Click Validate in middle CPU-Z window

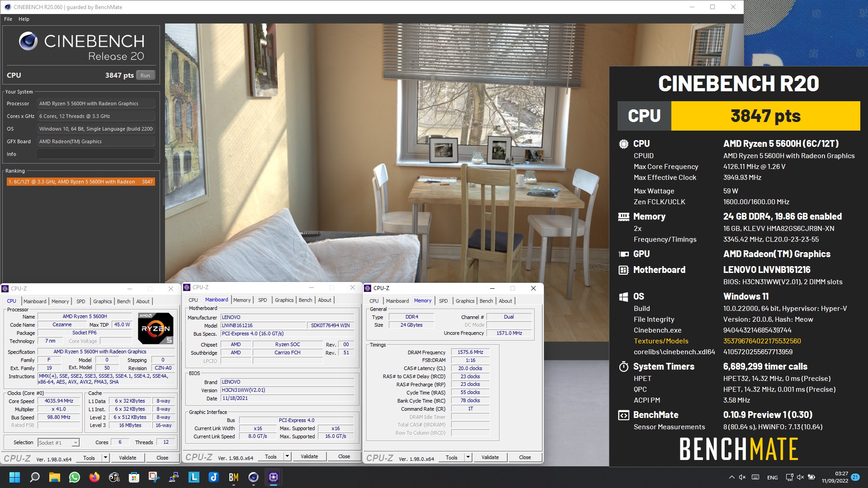point(309,456)
